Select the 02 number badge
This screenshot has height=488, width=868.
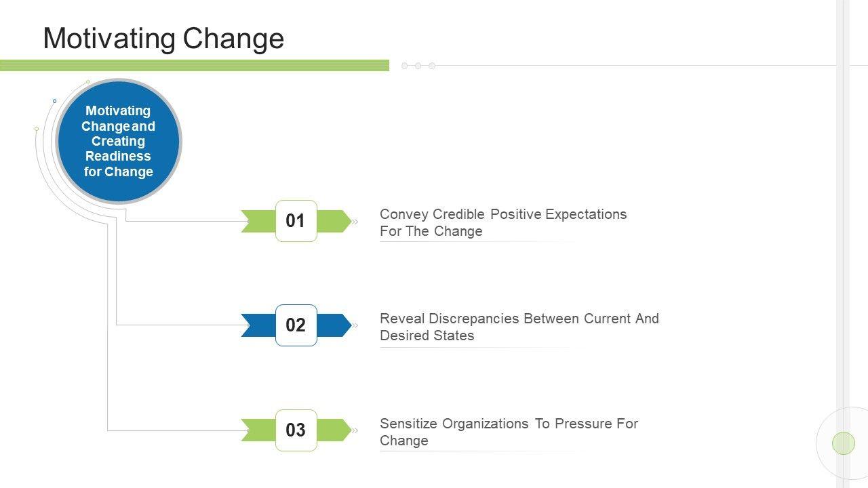click(296, 325)
